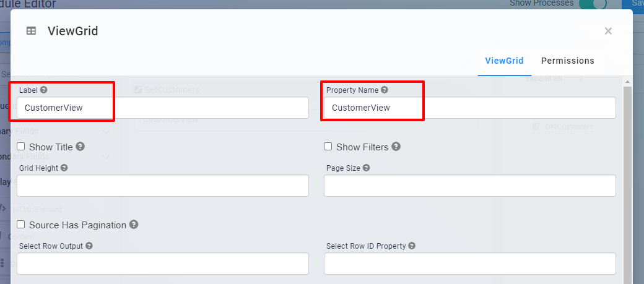Click the Select Row Output help icon
644x284 pixels.
tap(89, 246)
